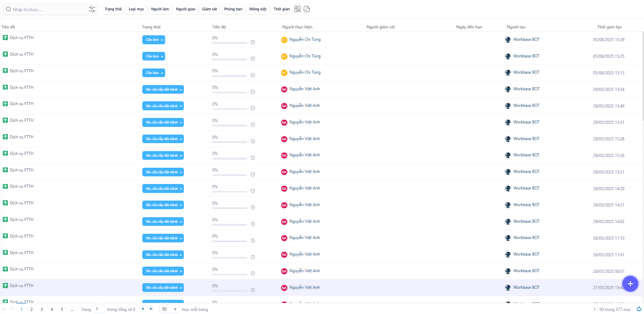Sort by the Thời gian tạo column header
Viewport: 644px width, 314px height.
point(609,27)
